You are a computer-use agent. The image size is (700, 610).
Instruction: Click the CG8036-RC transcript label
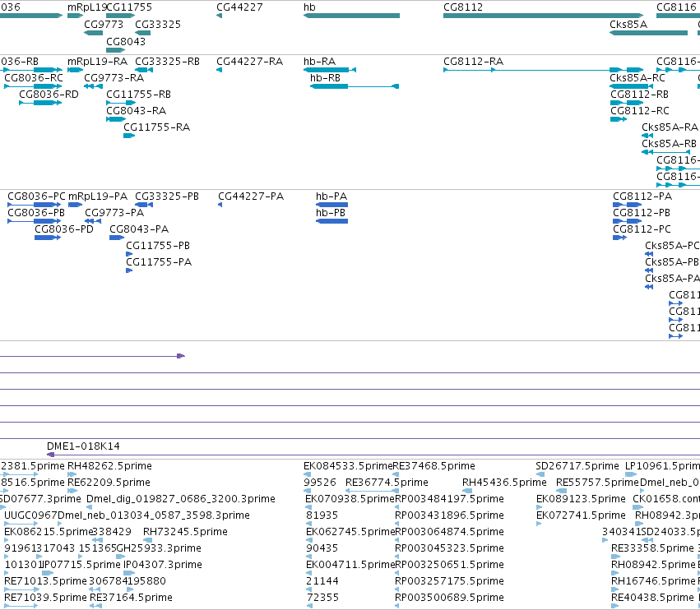[x=34, y=78]
